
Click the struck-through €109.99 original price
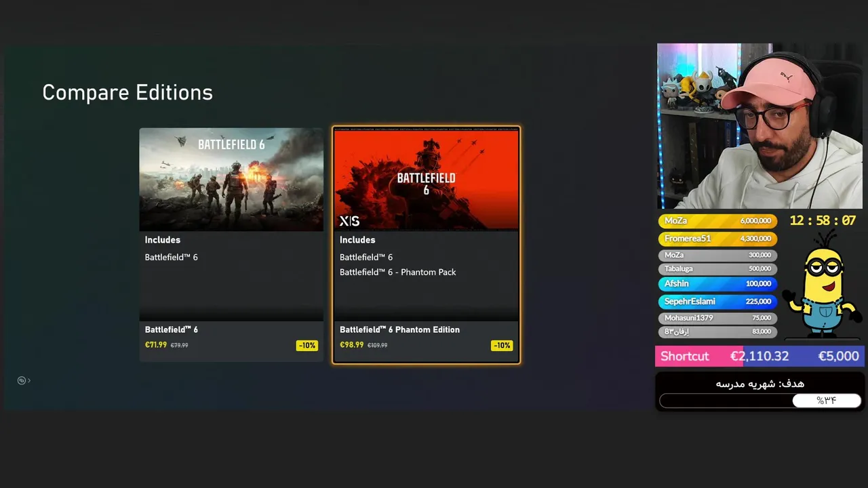[377, 346]
